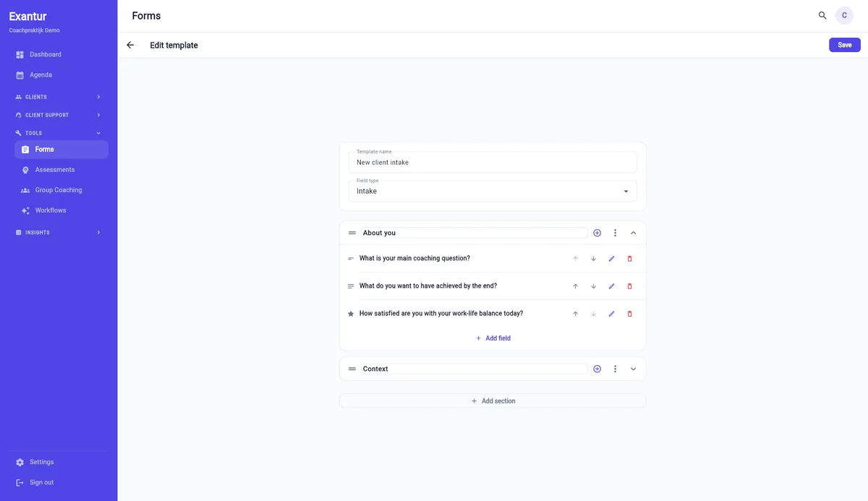Expand the Client Support sidebar group
Screen dimensions: 868x501
[x=58, y=115]
